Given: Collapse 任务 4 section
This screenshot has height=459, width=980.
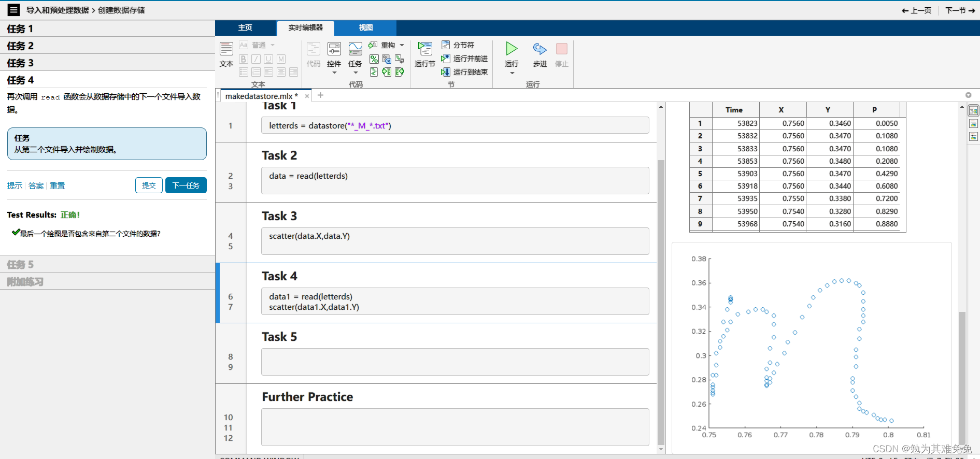Looking at the screenshot, I should pyautogui.click(x=107, y=80).
